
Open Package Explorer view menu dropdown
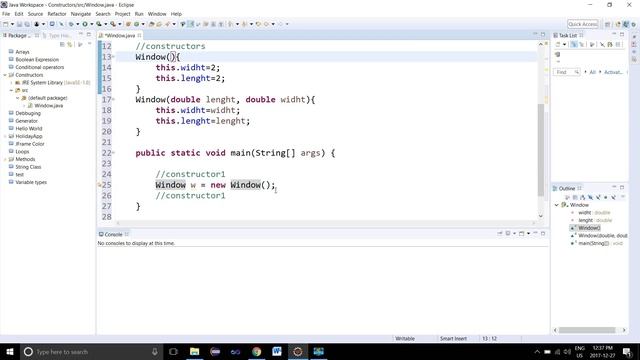[x=89, y=44]
